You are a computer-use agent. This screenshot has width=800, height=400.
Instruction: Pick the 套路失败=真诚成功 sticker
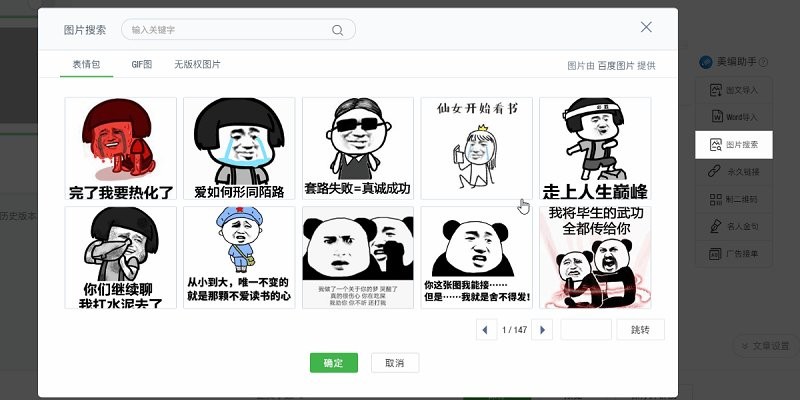pyautogui.click(x=358, y=148)
